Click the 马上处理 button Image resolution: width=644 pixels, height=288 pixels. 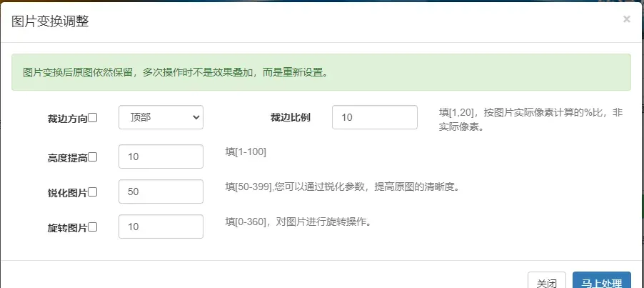coord(601,282)
